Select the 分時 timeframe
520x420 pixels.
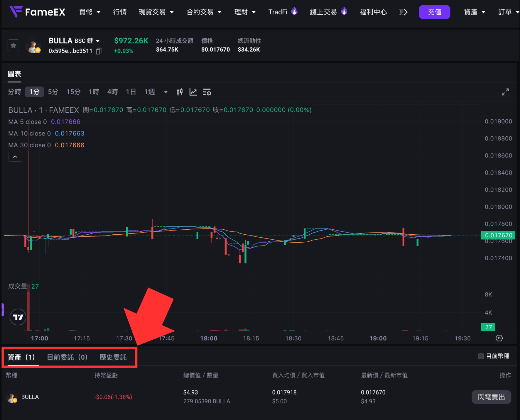[x=15, y=92]
